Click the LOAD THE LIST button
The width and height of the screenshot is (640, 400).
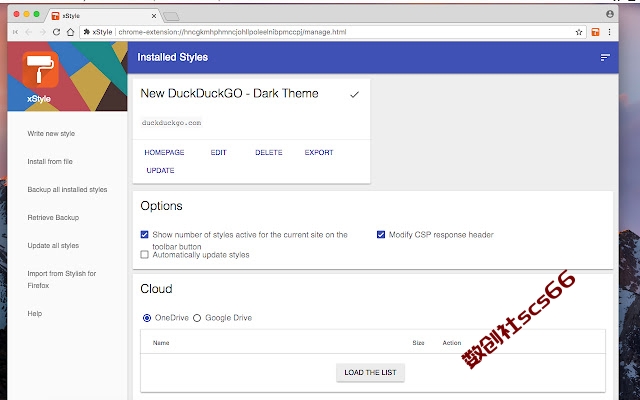(370, 372)
